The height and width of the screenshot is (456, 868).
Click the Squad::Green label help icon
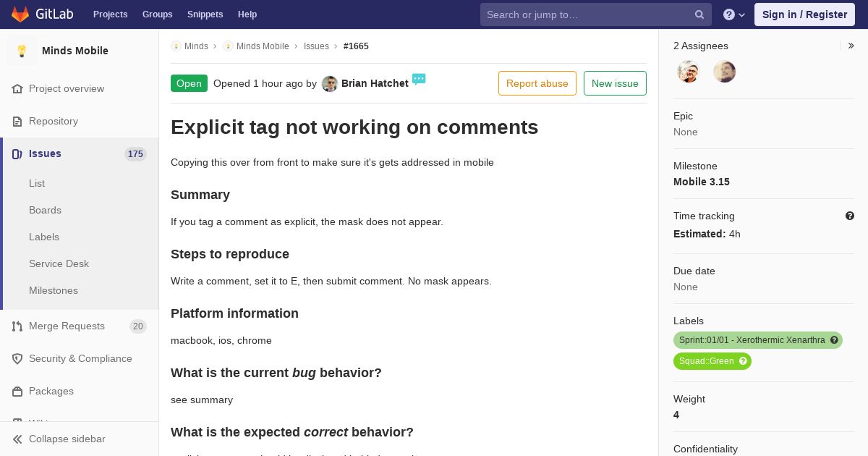[x=743, y=361]
